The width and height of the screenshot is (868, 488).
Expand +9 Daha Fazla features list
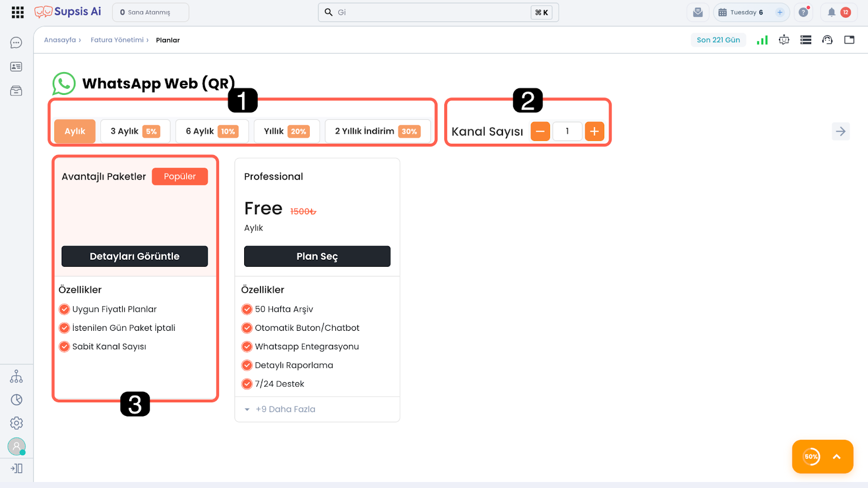[285, 409]
